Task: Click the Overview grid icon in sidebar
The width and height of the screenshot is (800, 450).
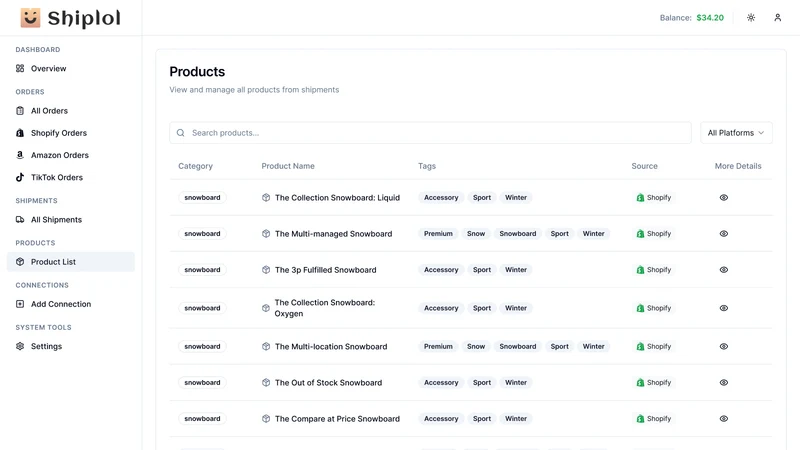Action: point(20,68)
